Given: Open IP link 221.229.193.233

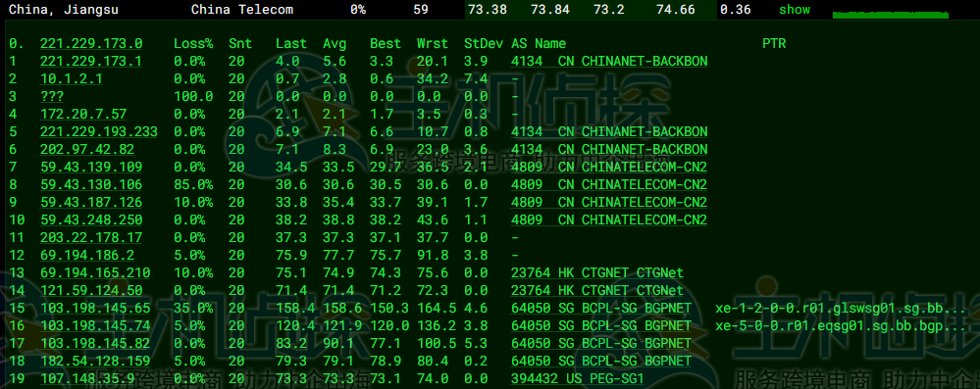Looking at the screenshot, I should tap(99, 131).
